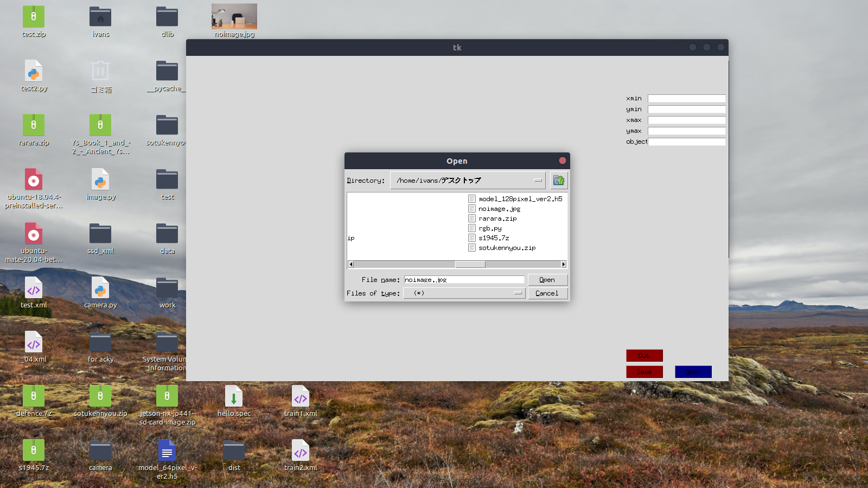Click the red Out button in tk window
This screenshot has width=868, height=488.
pos(644,356)
